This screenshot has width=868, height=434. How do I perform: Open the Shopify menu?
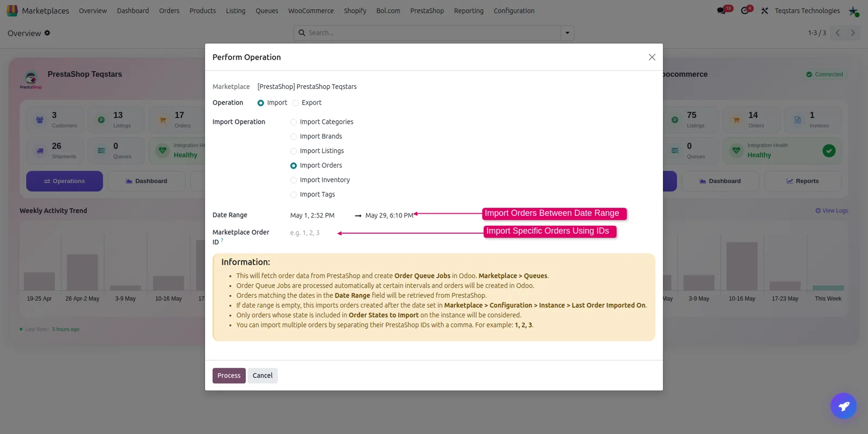coord(355,11)
